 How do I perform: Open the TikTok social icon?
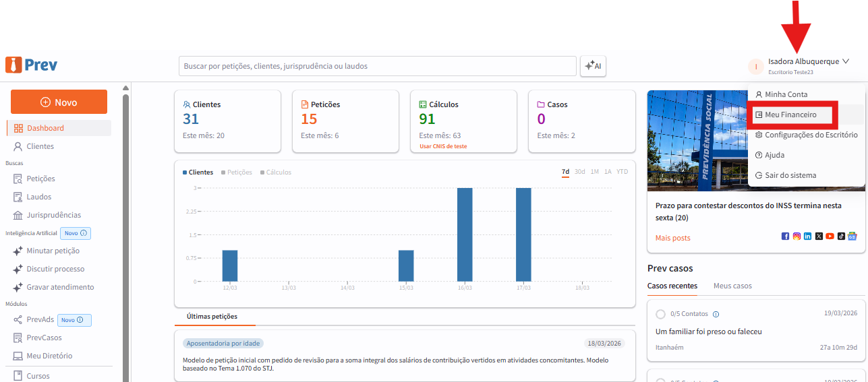coord(841,236)
